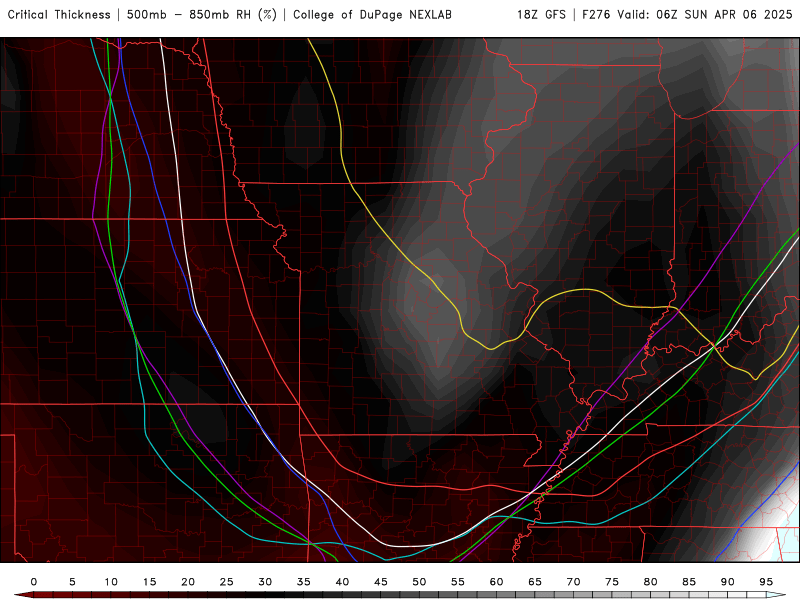Click the '90' label on the color scale
Screen dimensions: 800x600
coord(728,582)
